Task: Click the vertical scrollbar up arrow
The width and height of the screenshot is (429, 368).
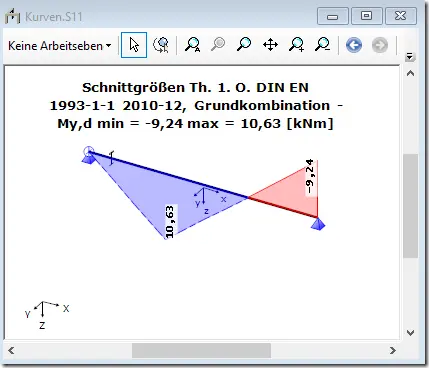Action: click(411, 73)
